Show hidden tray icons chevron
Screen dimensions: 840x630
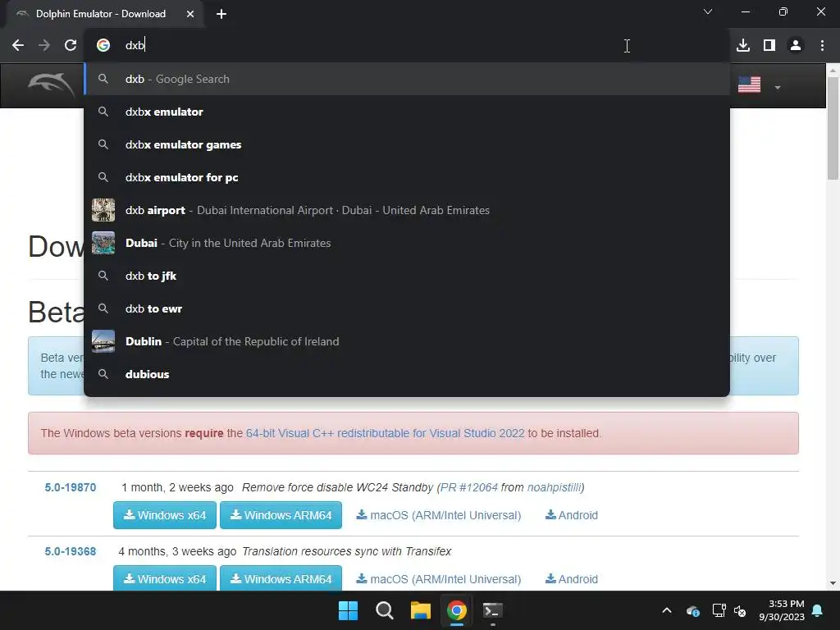pos(667,610)
